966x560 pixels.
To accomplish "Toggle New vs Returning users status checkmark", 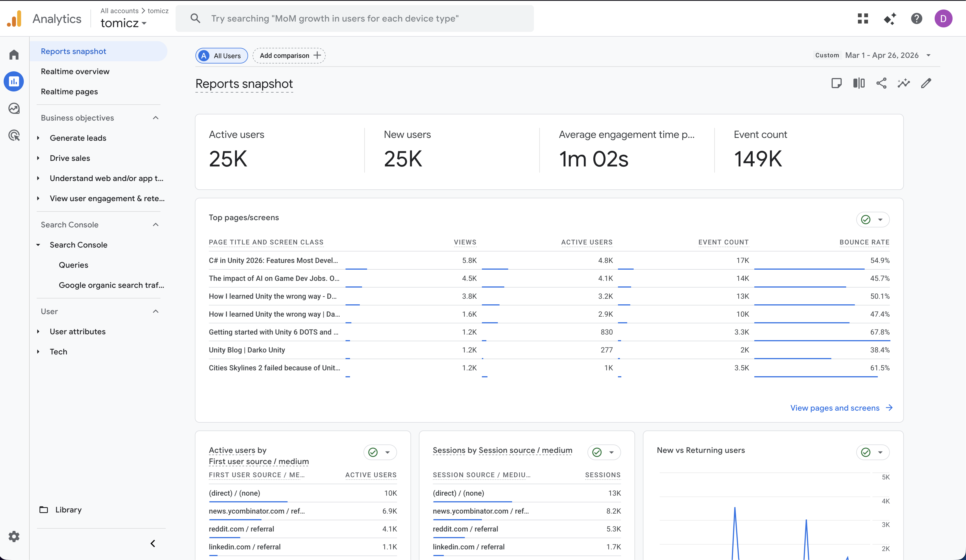I will [865, 452].
